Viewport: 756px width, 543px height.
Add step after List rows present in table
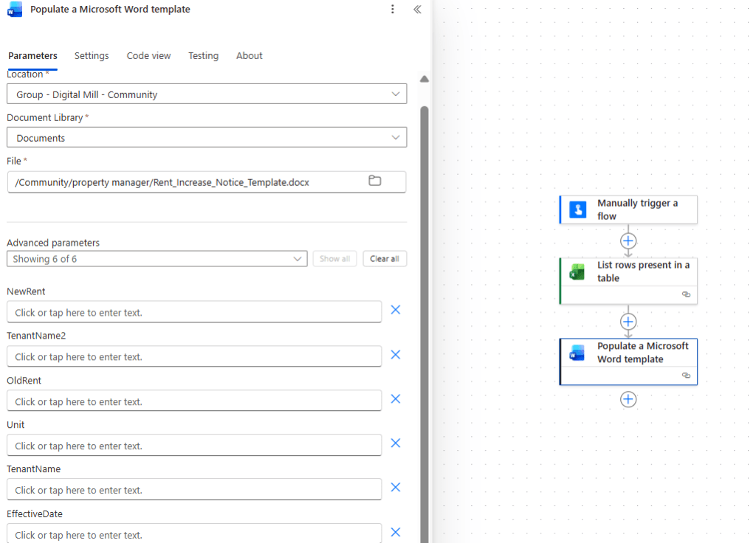pos(628,322)
